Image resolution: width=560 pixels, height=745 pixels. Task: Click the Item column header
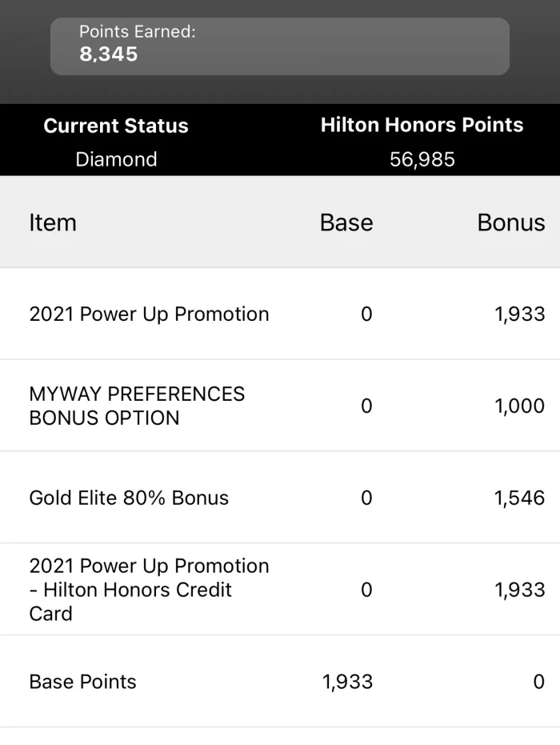53,222
